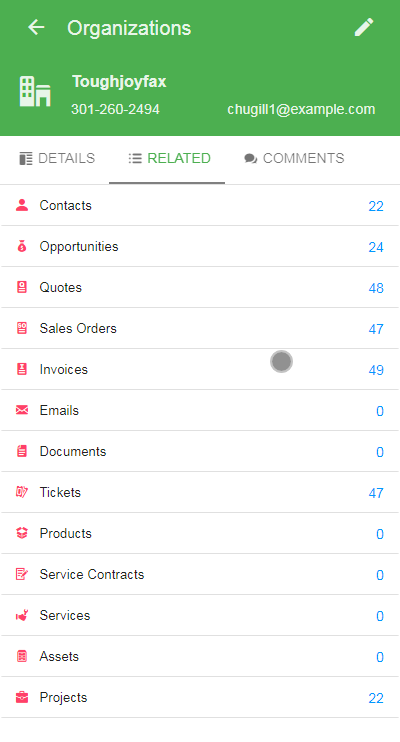Go back using the arrow icon
Viewport: 400px width, 742px height.
coord(36,27)
